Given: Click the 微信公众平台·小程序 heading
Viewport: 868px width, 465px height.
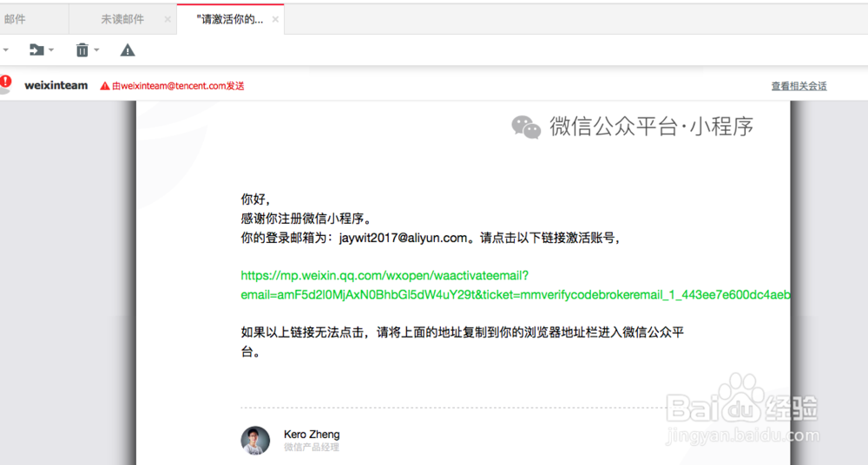Looking at the screenshot, I should click(651, 126).
